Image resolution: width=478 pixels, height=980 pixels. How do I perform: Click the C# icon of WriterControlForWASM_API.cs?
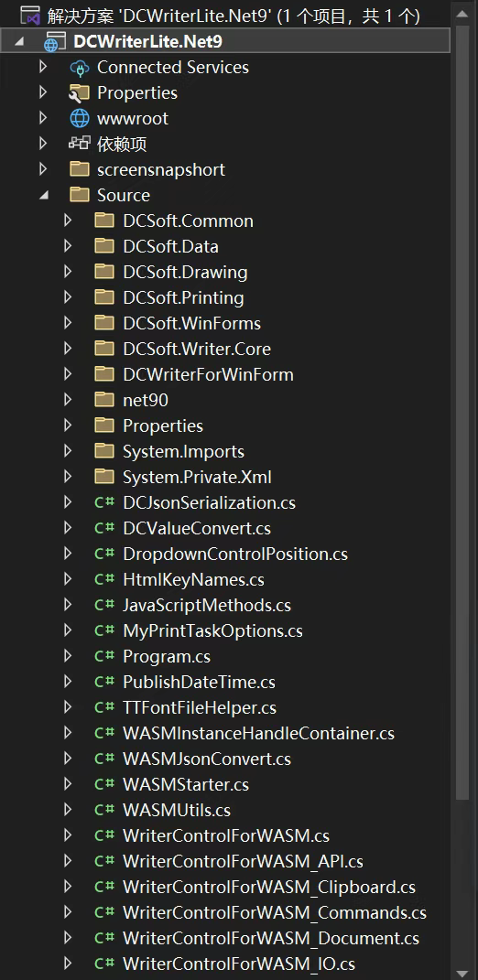tap(104, 861)
